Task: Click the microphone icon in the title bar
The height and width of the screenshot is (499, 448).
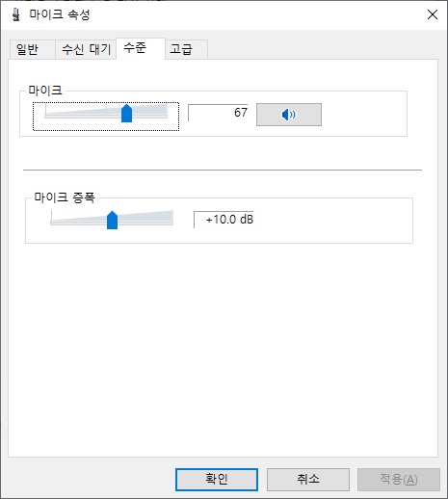Action: click(15, 14)
